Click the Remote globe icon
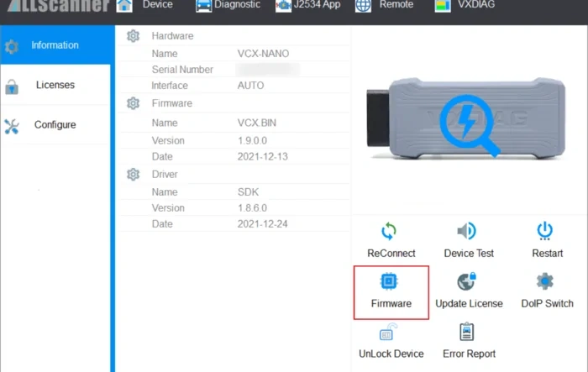 click(x=363, y=6)
